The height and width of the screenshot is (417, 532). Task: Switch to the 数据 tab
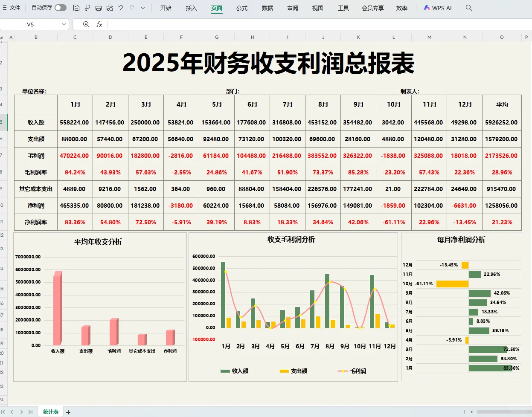267,8
